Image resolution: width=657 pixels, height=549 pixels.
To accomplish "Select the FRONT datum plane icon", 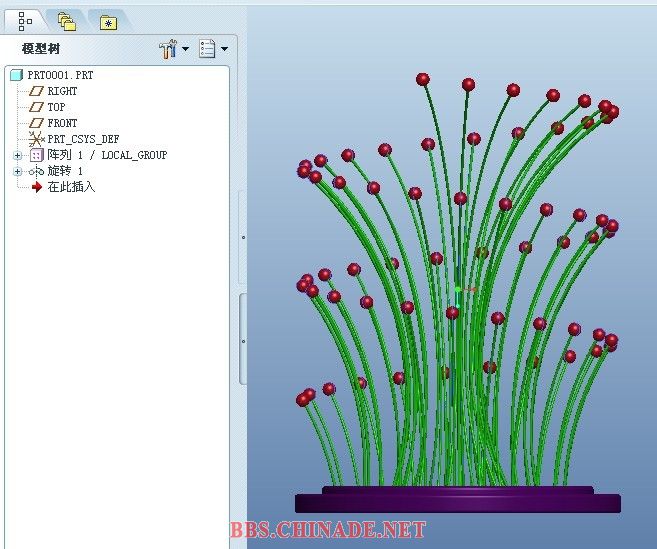I will coord(37,123).
